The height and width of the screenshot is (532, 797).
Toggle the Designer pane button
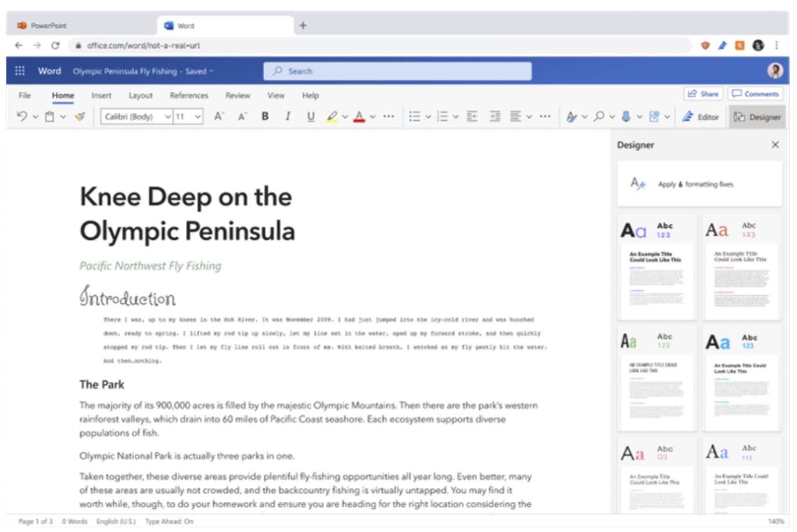tap(757, 117)
